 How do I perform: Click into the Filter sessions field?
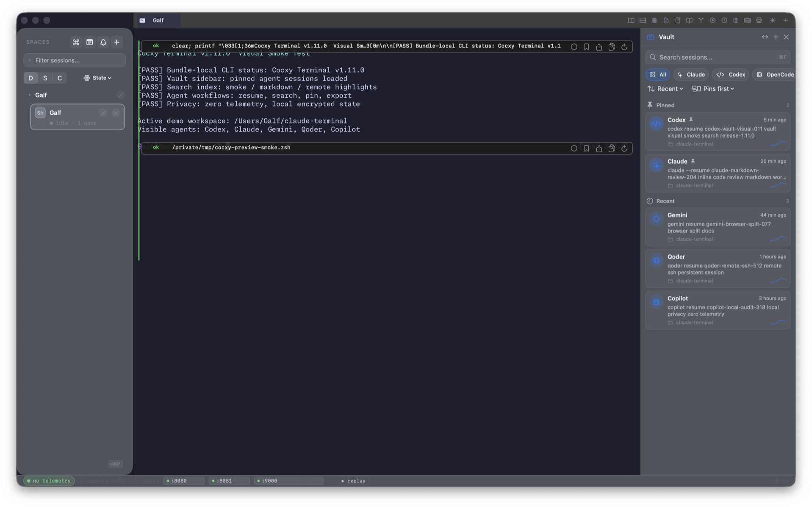[x=75, y=61]
